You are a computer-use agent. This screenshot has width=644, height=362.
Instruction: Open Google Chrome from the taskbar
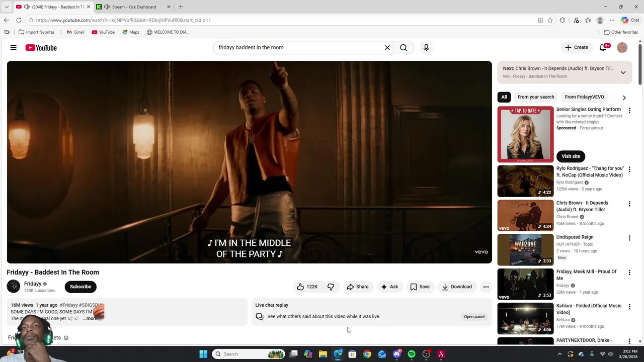(367, 354)
